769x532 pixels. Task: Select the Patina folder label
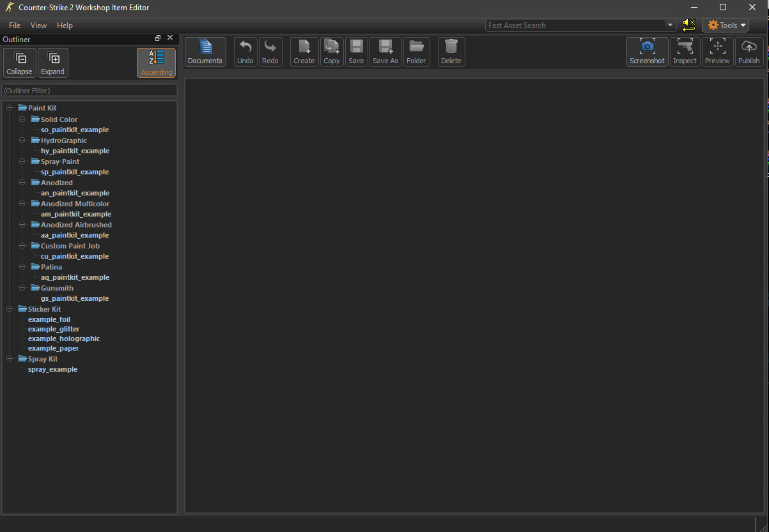(51, 267)
